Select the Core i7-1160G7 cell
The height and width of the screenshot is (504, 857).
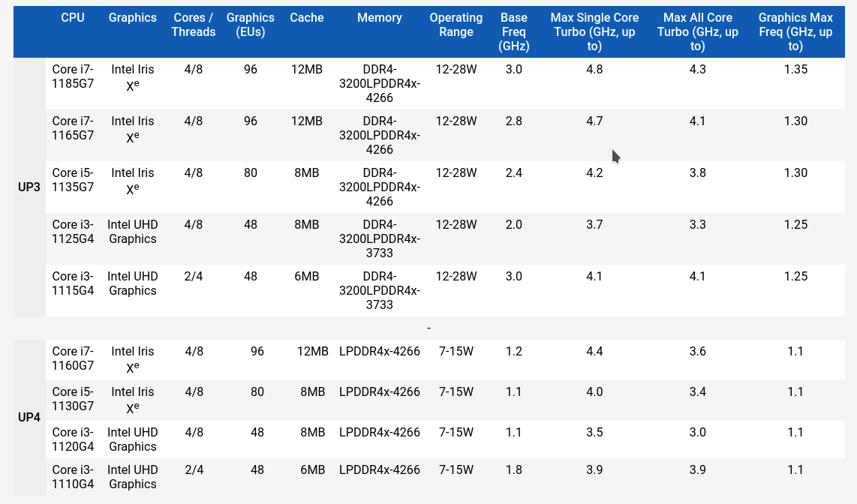pyautogui.click(x=73, y=358)
